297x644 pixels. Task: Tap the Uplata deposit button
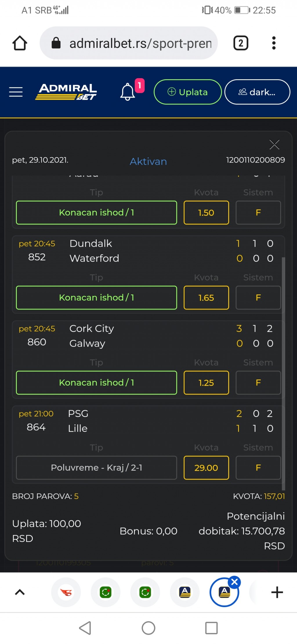point(188,92)
